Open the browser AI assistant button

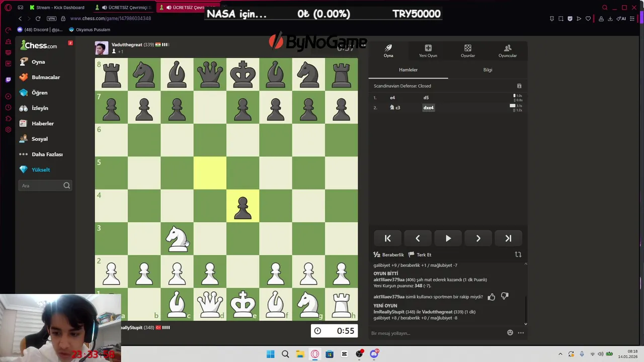[622, 19]
